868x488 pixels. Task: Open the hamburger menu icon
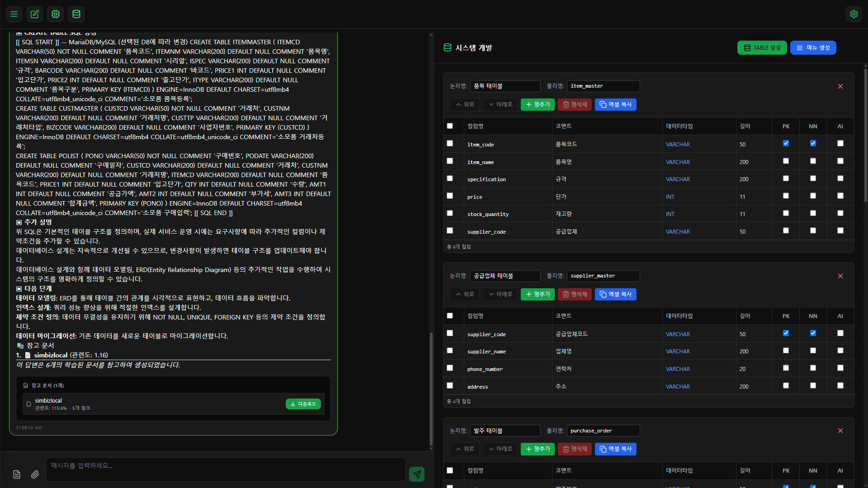pyautogui.click(x=14, y=14)
